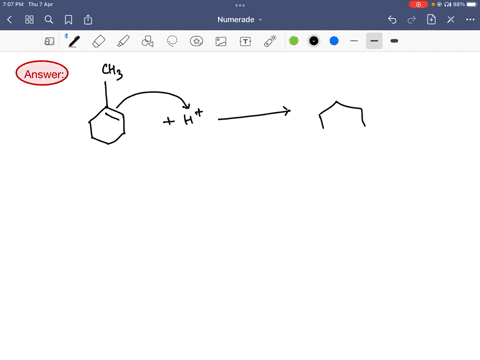The height and width of the screenshot is (360, 480).
Task: Toggle the read-mode zoom window tool
Action: (49, 41)
